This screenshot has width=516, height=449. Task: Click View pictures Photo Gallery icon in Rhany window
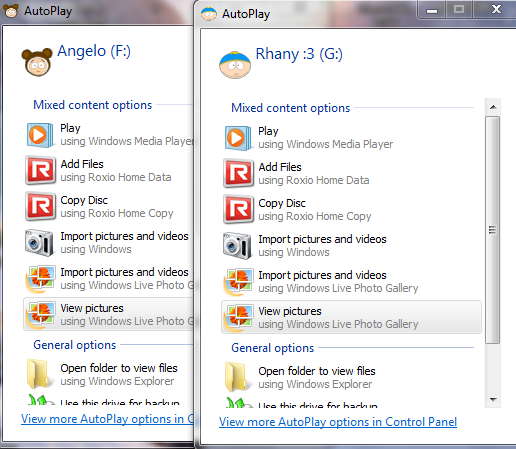tap(238, 318)
